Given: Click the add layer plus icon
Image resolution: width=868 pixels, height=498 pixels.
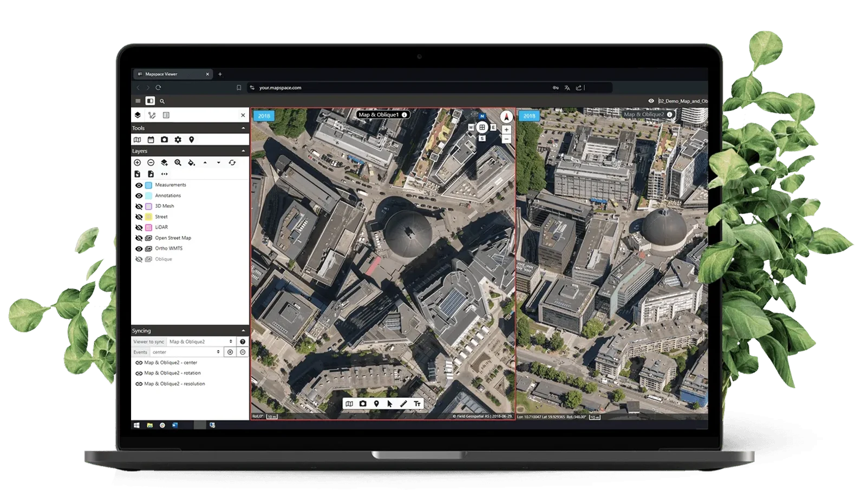Looking at the screenshot, I should coord(138,162).
